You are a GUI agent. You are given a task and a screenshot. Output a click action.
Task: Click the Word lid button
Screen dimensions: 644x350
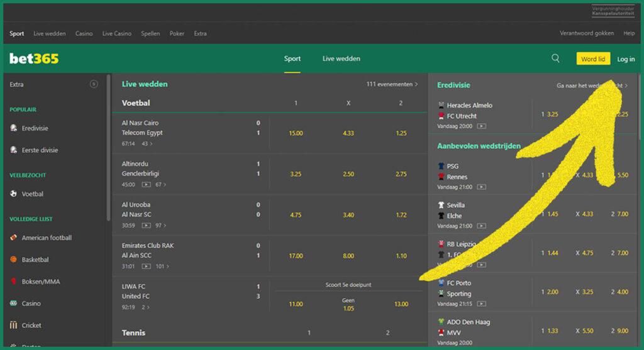593,58
